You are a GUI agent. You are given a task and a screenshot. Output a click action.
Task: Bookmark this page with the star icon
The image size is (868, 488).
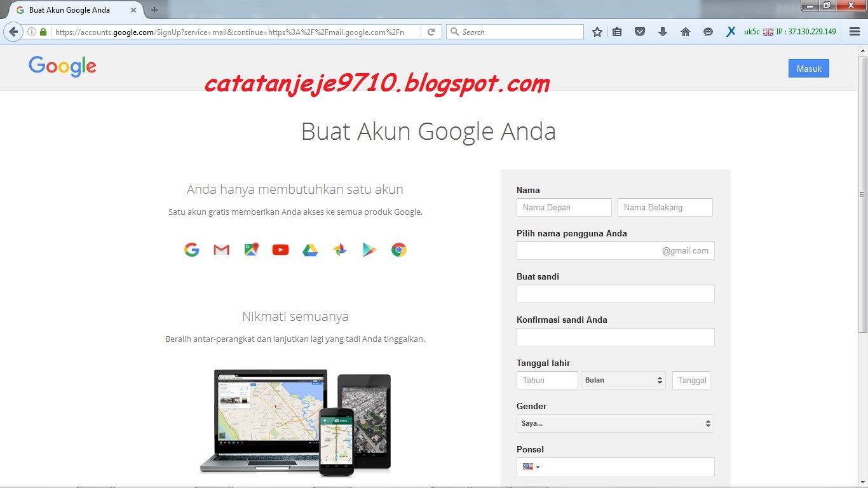(597, 32)
